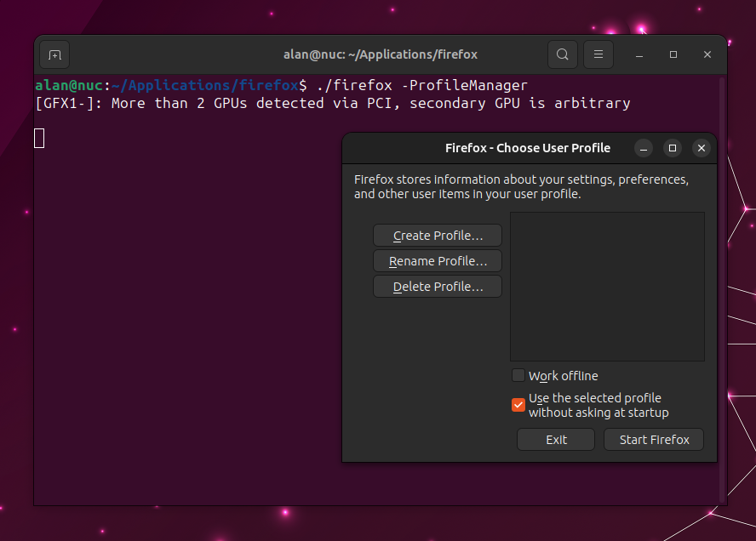Open the terminal hamburger menu

pos(598,54)
